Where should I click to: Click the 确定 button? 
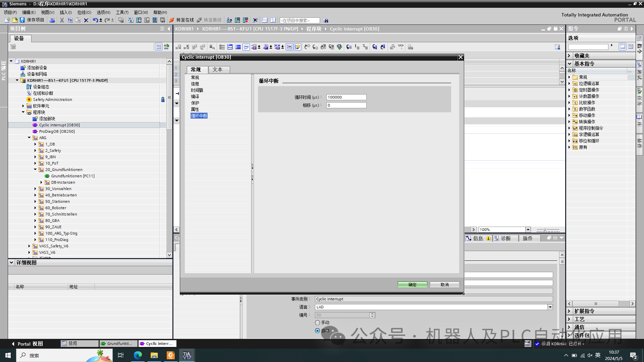[412, 285]
